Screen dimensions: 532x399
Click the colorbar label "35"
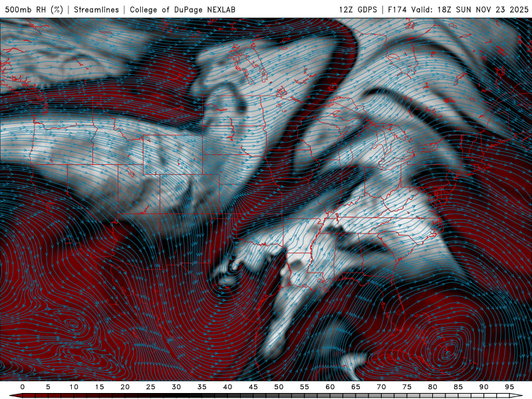coord(202,387)
